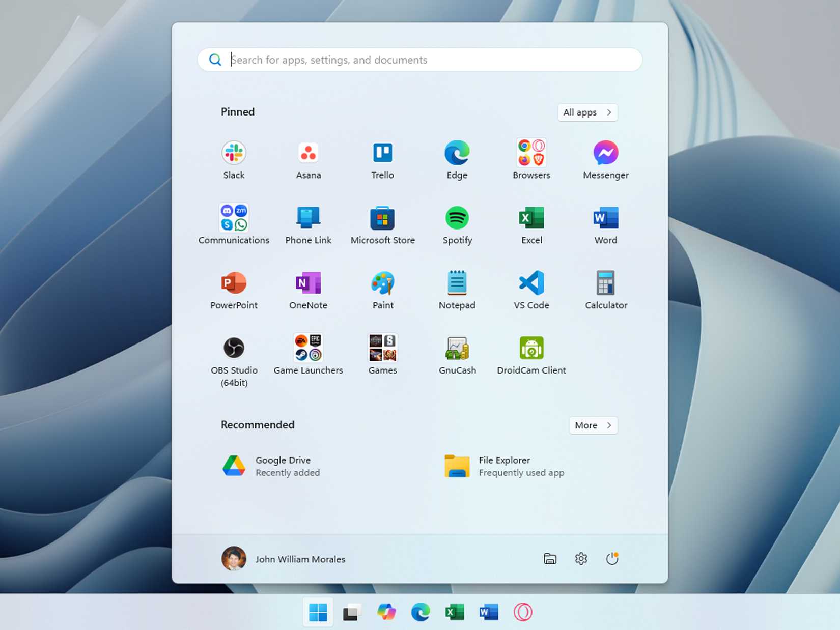Click the Start menu search field
The height and width of the screenshot is (630, 840).
click(x=419, y=60)
